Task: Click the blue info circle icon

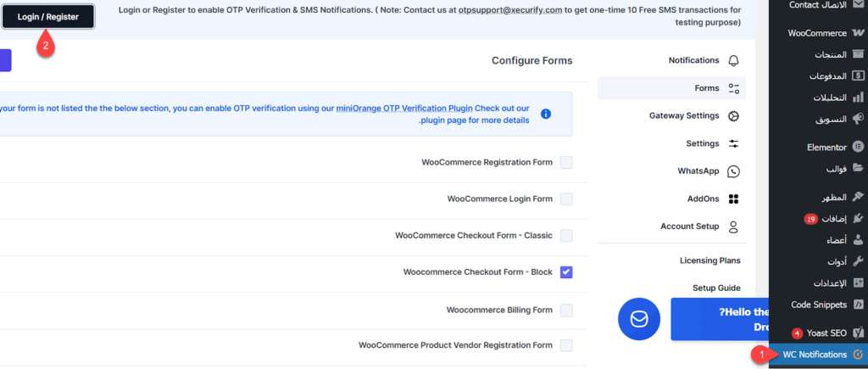Action: click(547, 114)
